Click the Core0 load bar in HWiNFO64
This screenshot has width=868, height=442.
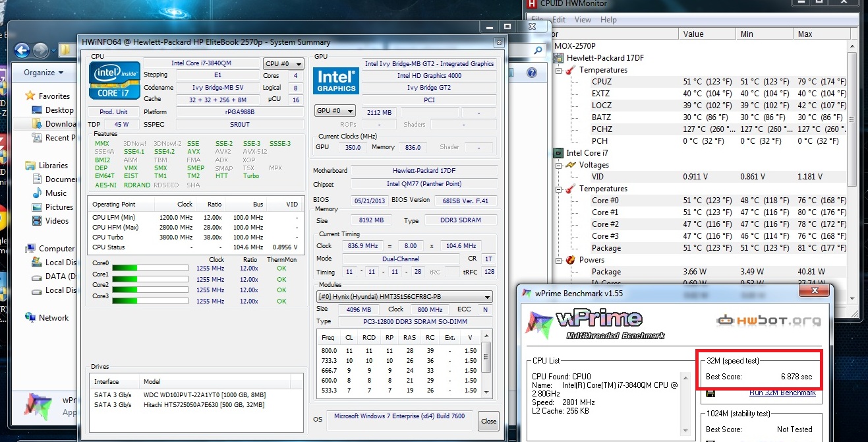[x=149, y=268]
